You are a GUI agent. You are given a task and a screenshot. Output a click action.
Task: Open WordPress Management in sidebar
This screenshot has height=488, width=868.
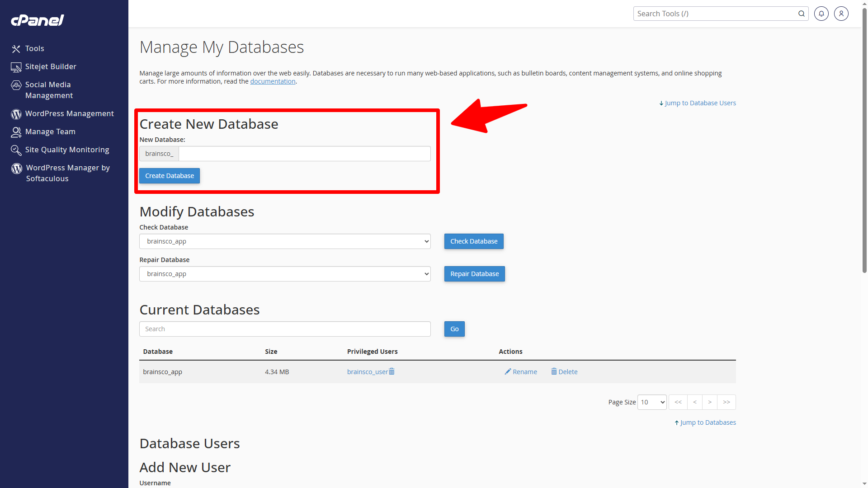coord(70,113)
